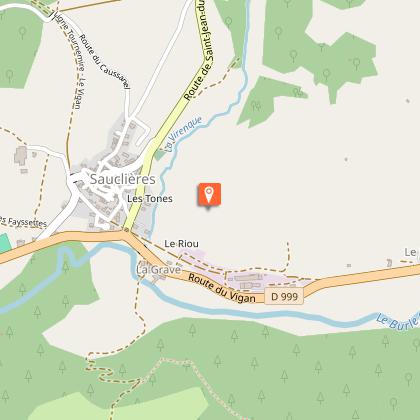Select the Route de Saint-Jean road label
The width and height of the screenshot is (420, 420).
[200, 50]
